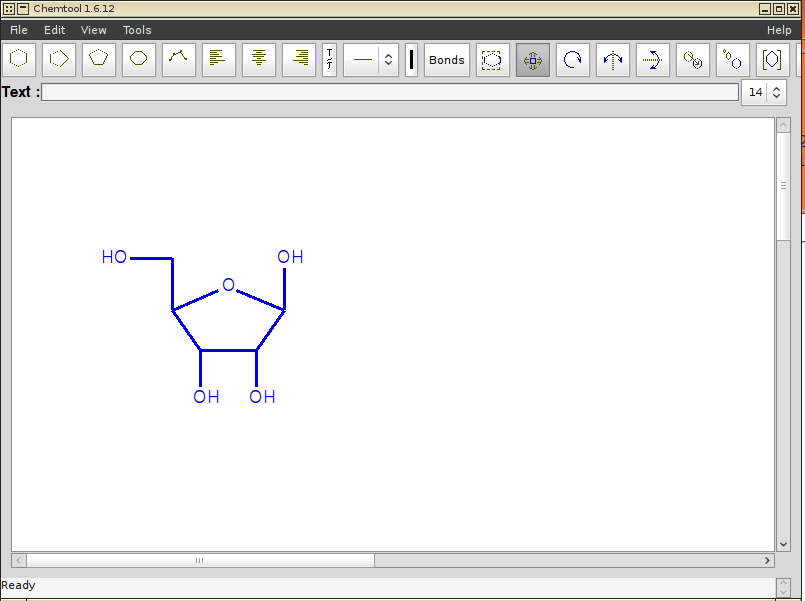Click the font size 14 value

(755, 92)
